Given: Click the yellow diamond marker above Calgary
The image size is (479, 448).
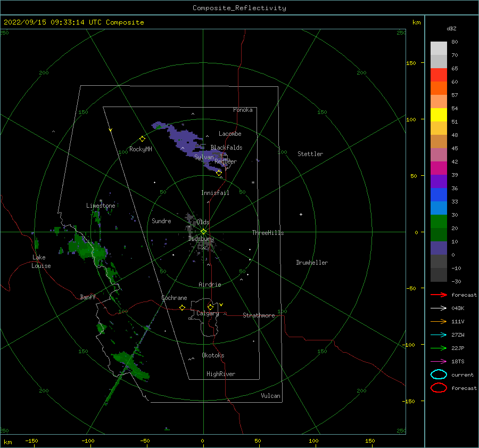Looking at the screenshot, I should point(210,307).
